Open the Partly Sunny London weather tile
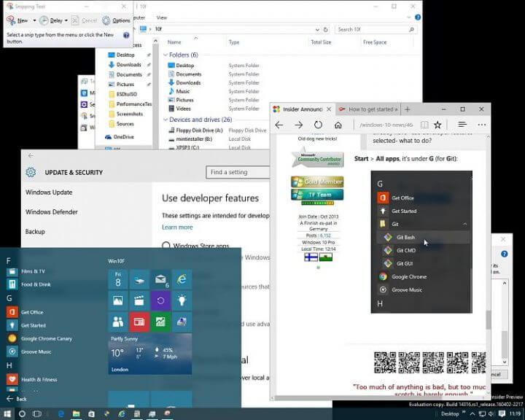The image size is (525, 420). (150, 354)
